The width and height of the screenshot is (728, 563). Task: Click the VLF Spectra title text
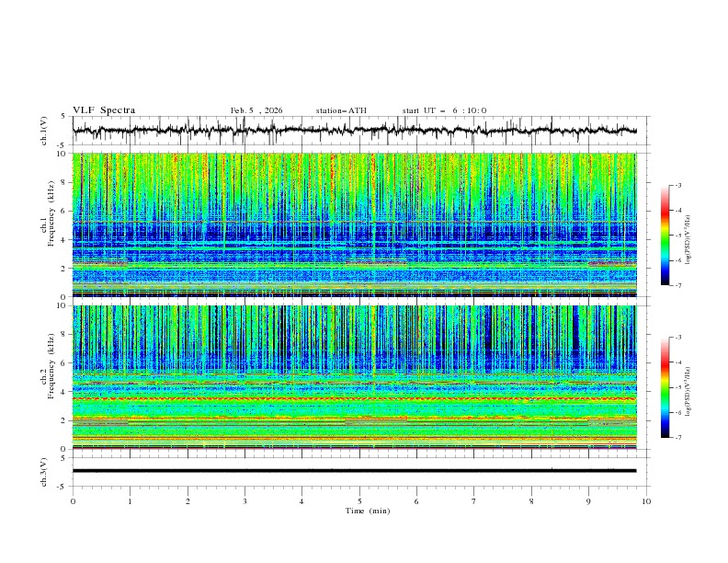coord(104,110)
